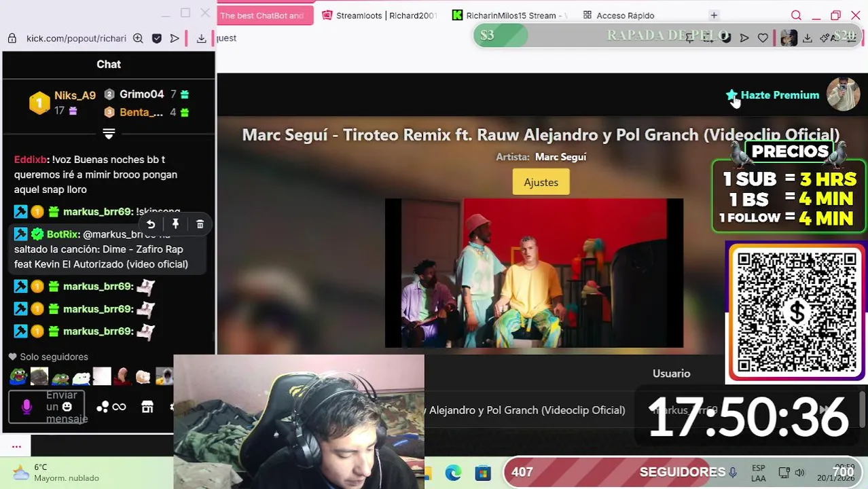Image resolution: width=868 pixels, height=489 pixels.
Task: Focus the Enviar un mensaje chat box
Action: tap(46, 407)
